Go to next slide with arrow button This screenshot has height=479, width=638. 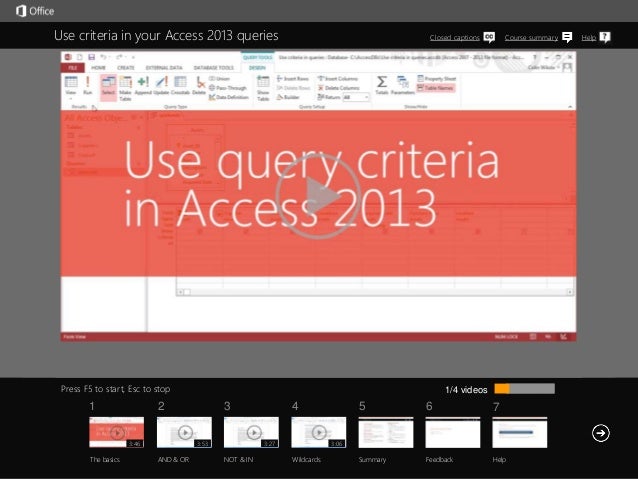tap(601, 433)
